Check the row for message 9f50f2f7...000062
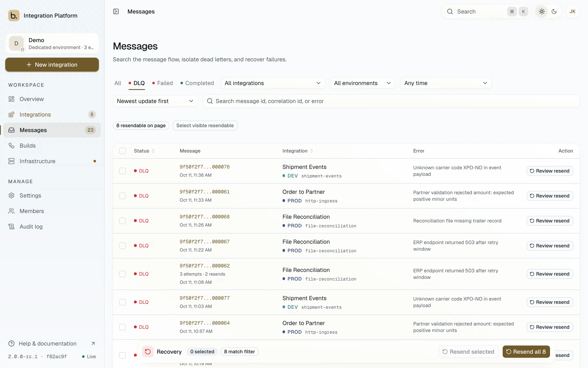 click(x=122, y=274)
